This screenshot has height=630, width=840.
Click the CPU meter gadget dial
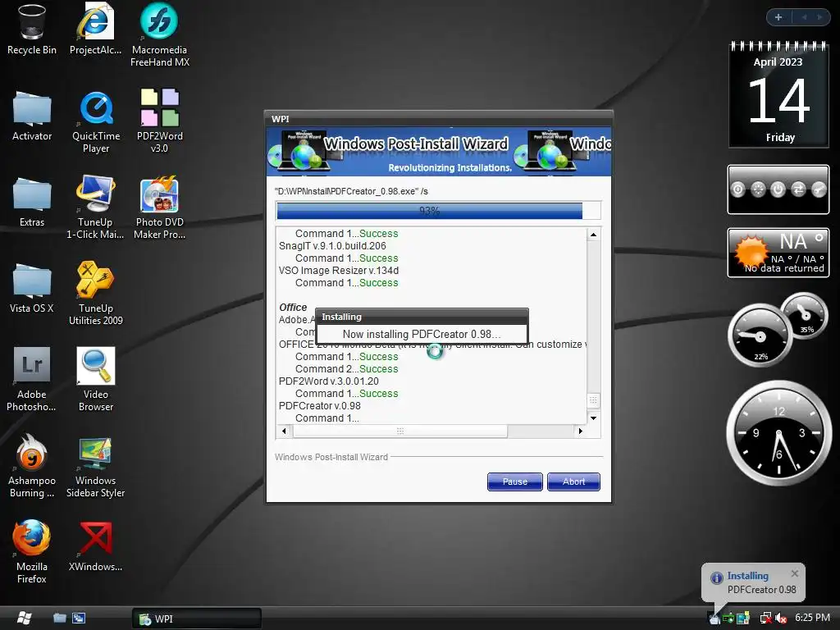click(x=760, y=336)
